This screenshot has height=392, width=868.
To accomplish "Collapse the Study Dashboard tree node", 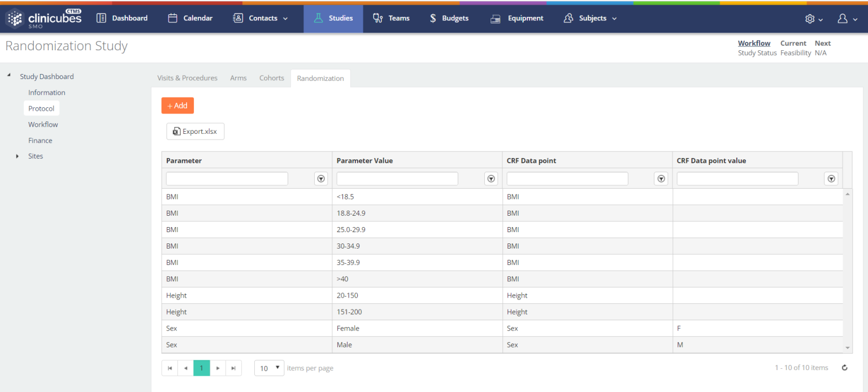I will 9,76.
